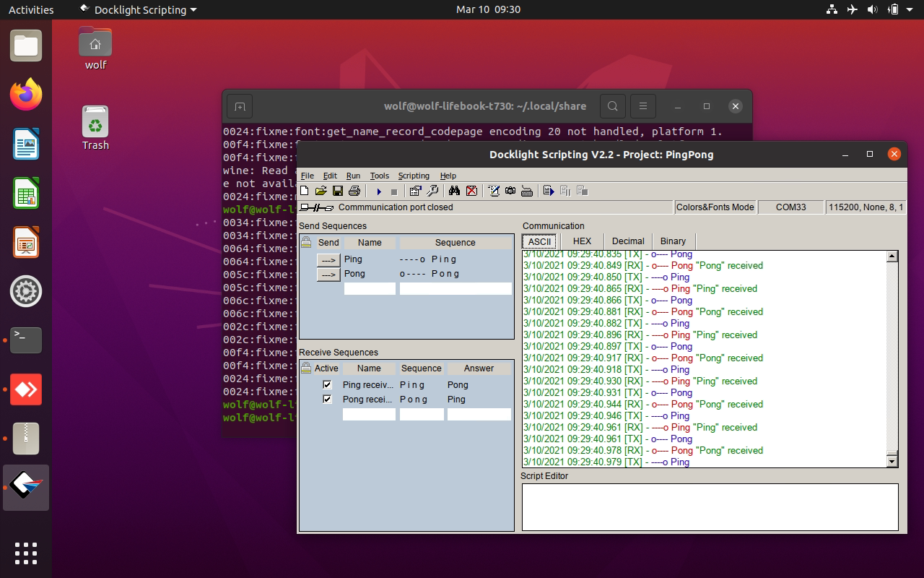Send the Ping sequence
Image resolution: width=924 pixels, height=578 pixels.
328,259
